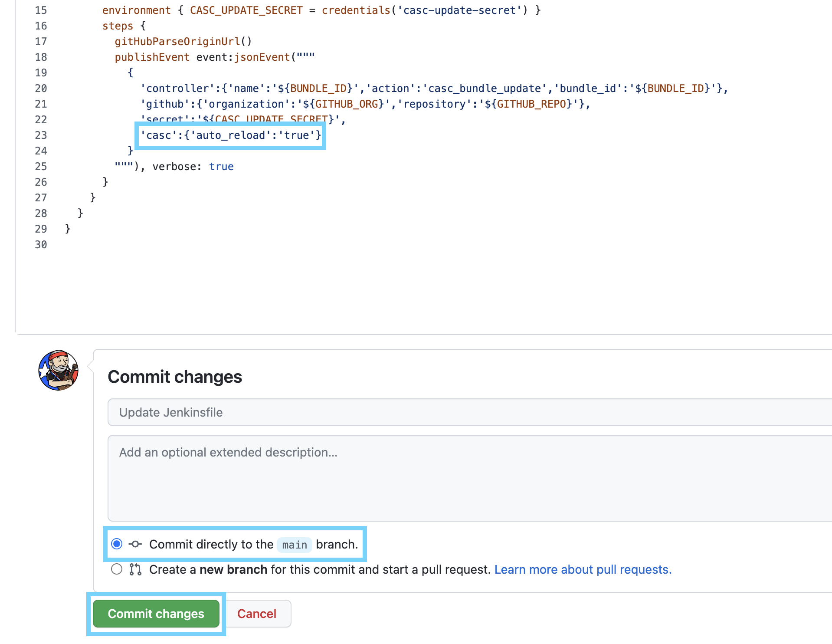Screen dimensions: 832x644
Task: Click line number 23 in the code editor
Action: [x=41, y=135]
